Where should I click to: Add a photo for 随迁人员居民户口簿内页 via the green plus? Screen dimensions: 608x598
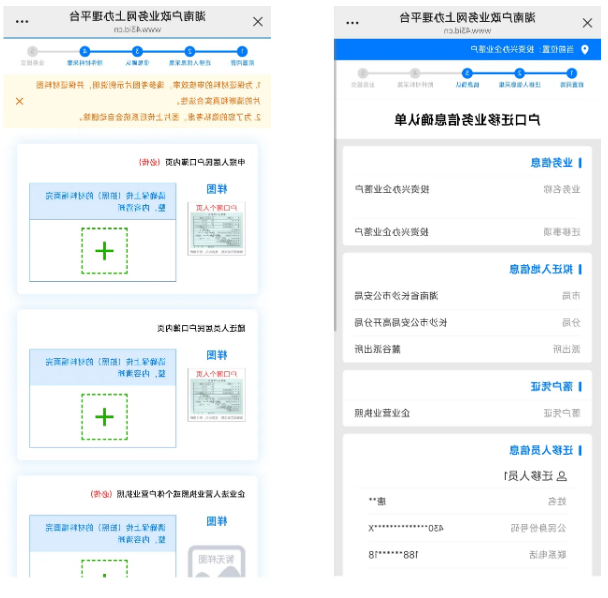104,417
